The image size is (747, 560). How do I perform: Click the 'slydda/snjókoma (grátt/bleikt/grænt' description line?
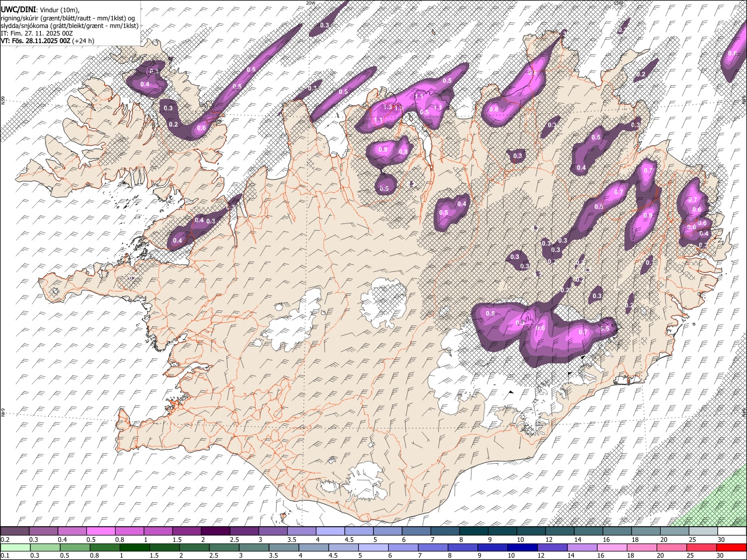click(69, 26)
